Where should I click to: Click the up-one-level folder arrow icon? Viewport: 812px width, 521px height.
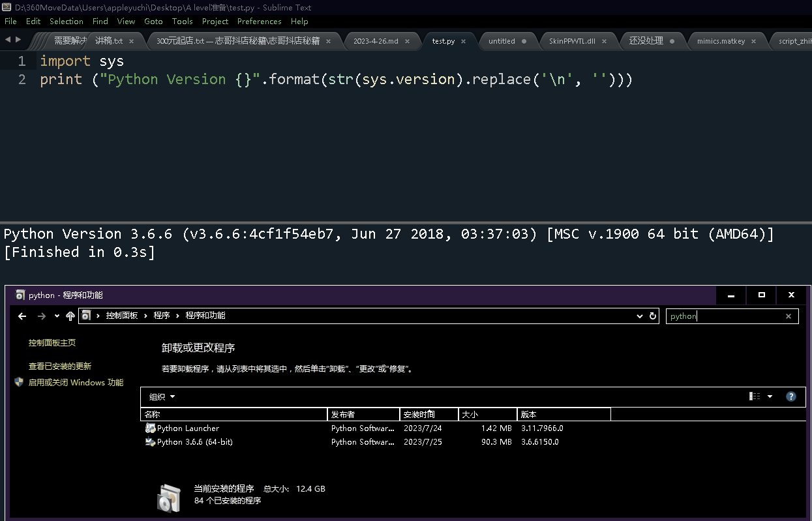70,316
